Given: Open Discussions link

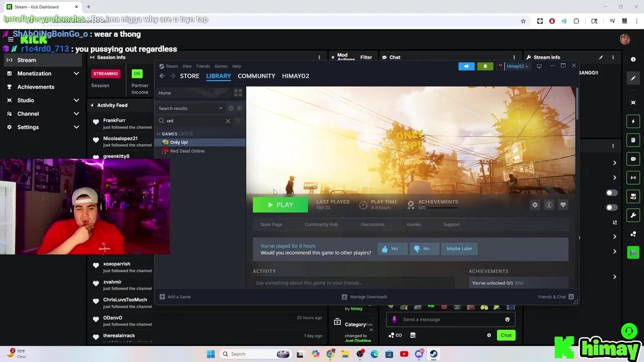Looking at the screenshot, I should pos(372,224).
